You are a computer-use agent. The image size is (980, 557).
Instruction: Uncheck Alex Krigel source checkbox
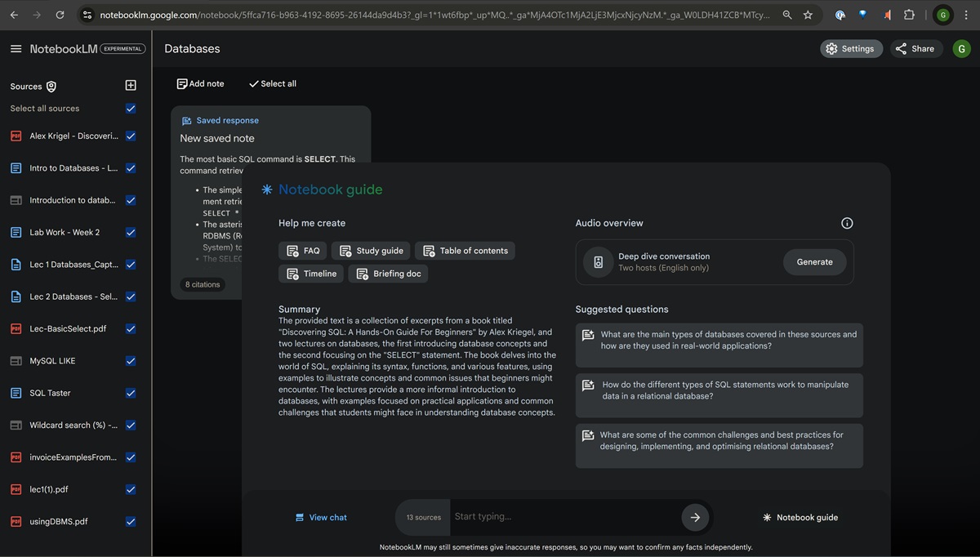(131, 136)
